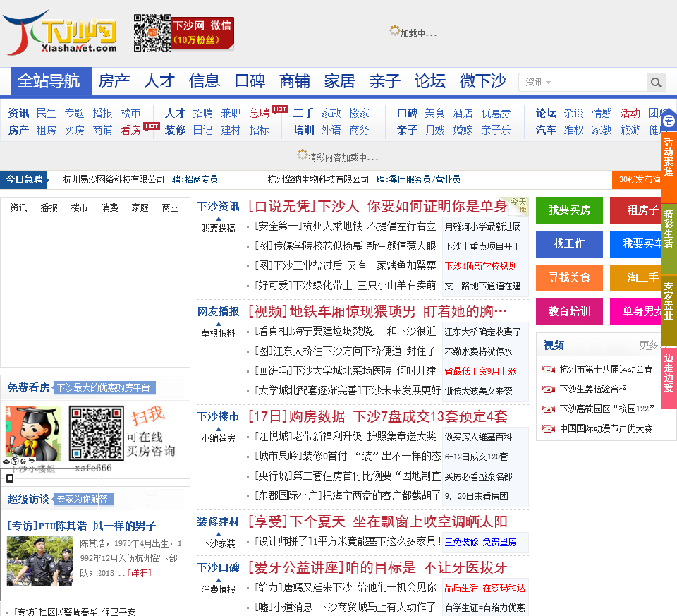Image resolution: width=677 pixels, height=616 pixels.
Task: Click the 免费看房 section heading
Action: point(28,387)
